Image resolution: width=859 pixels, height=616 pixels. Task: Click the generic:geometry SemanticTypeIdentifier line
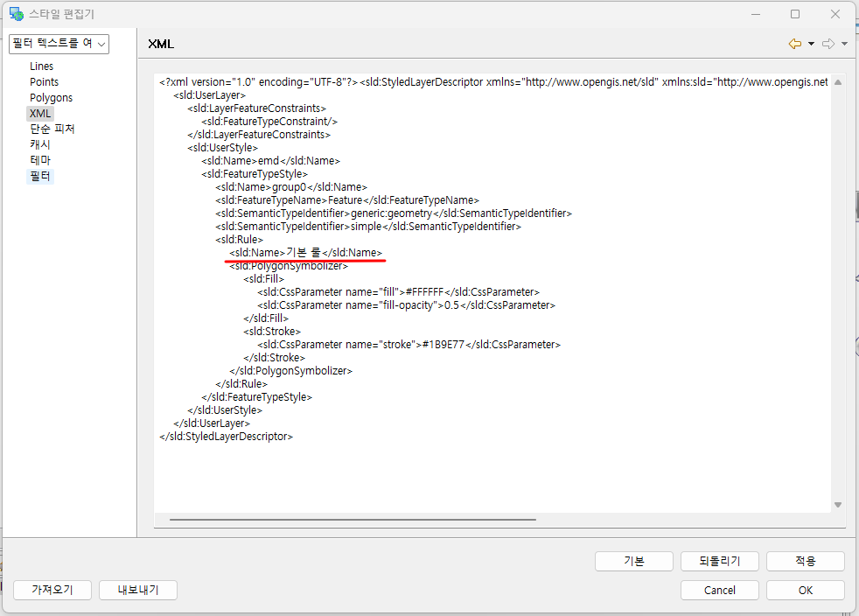pyautogui.click(x=394, y=213)
